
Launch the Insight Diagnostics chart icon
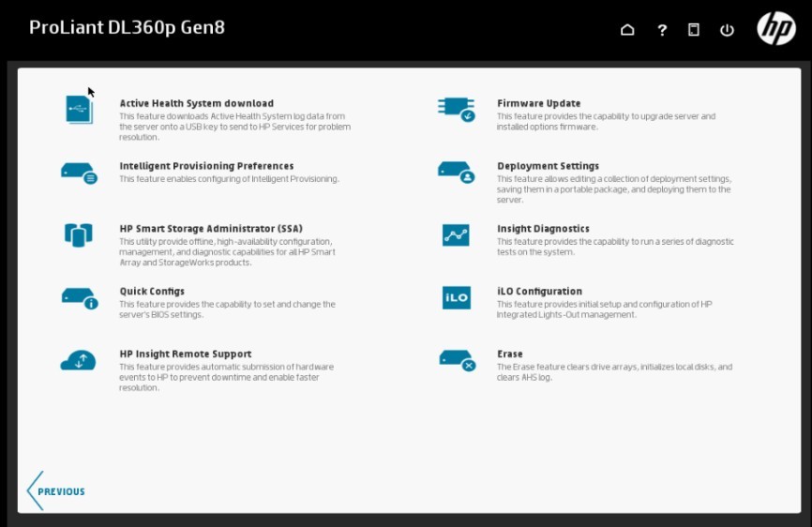pos(456,235)
